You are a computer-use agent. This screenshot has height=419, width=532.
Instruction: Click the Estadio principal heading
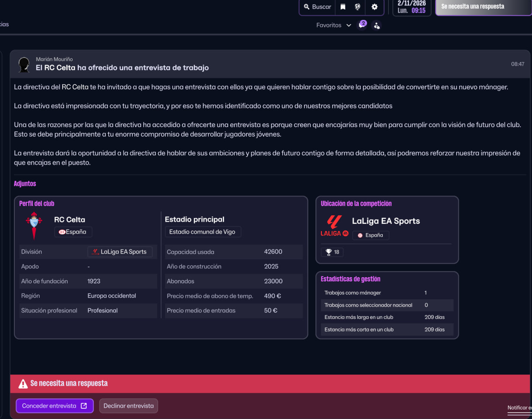point(195,220)
